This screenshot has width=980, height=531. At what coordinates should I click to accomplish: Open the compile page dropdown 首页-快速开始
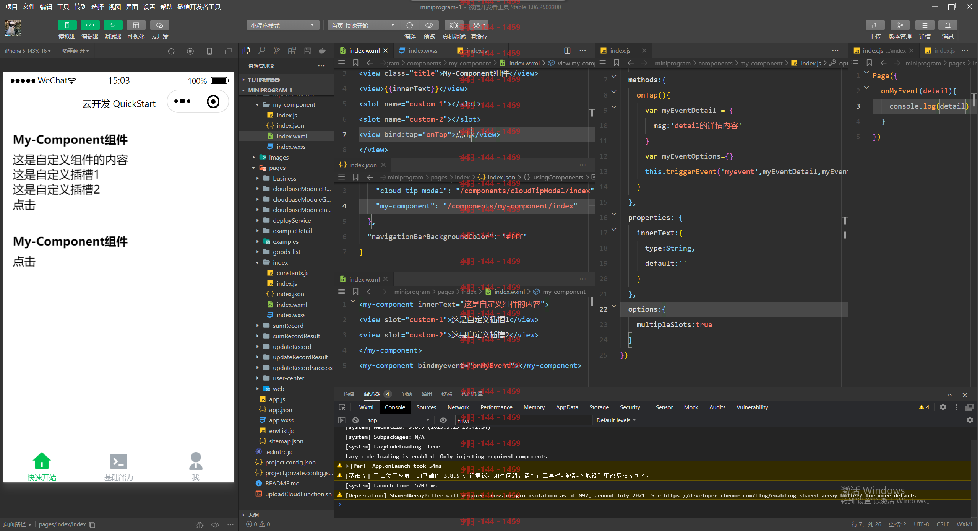click(363, 26)
